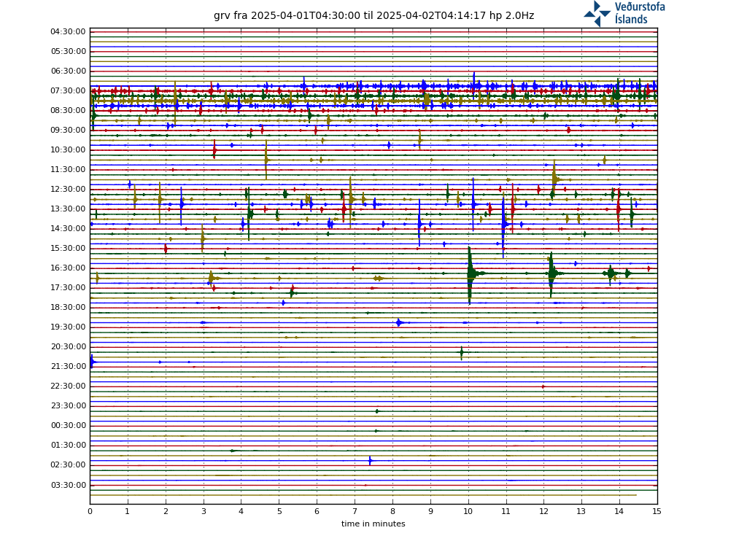Click the 19:30:00 time label
This screenshot has height=560, width=747.
click(68, 327)
